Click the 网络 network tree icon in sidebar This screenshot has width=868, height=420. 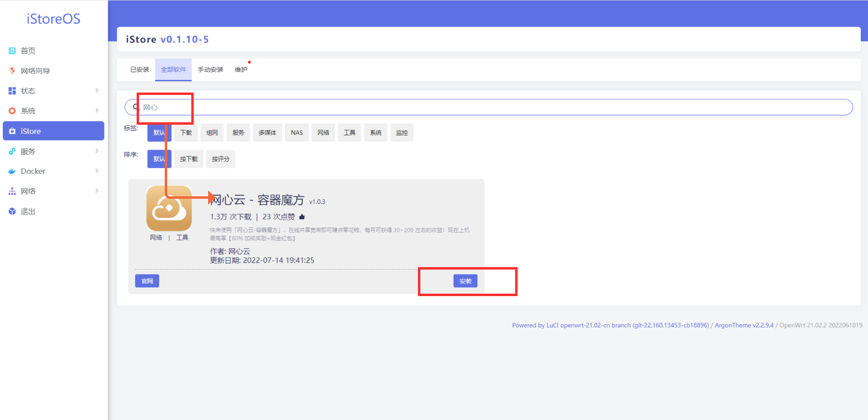point(12,191)
